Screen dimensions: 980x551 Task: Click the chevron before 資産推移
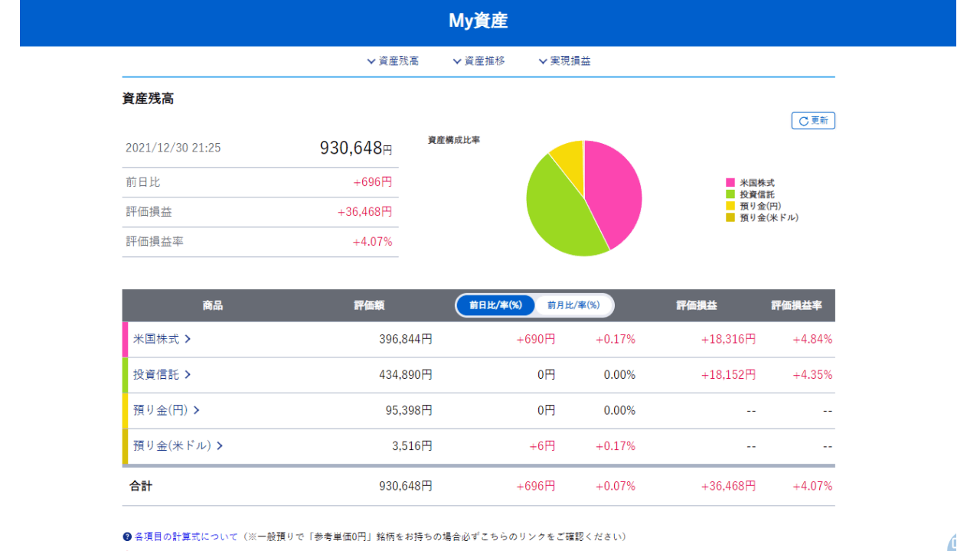(x=457, y=61)
